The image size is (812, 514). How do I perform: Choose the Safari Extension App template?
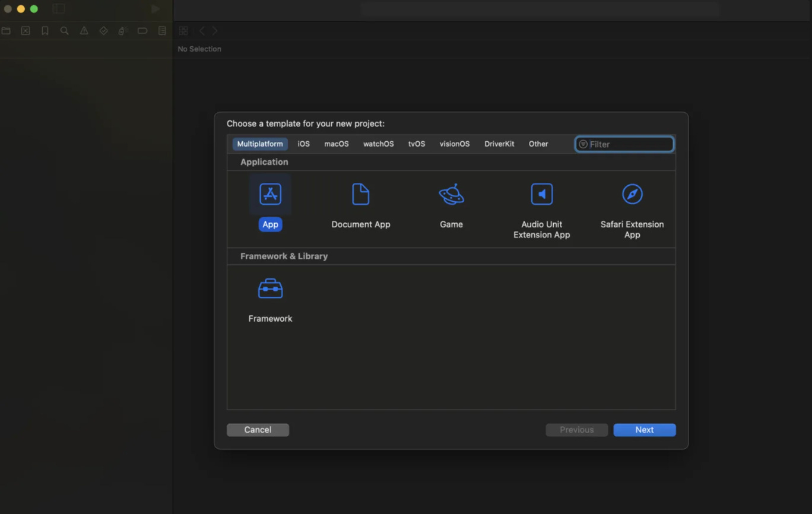point(632,195)
